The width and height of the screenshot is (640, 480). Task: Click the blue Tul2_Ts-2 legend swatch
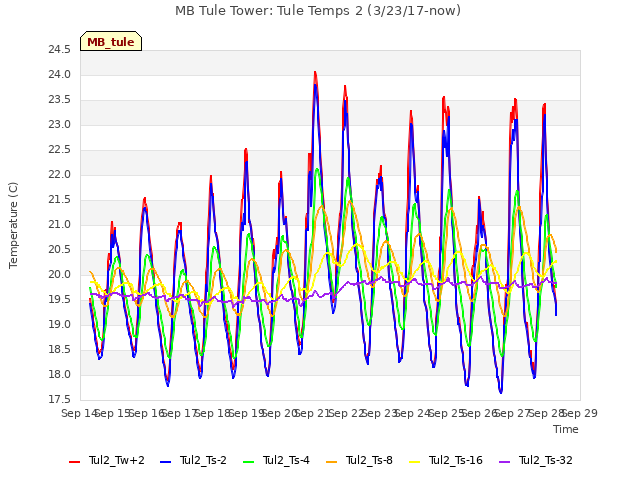click(165, 462)
